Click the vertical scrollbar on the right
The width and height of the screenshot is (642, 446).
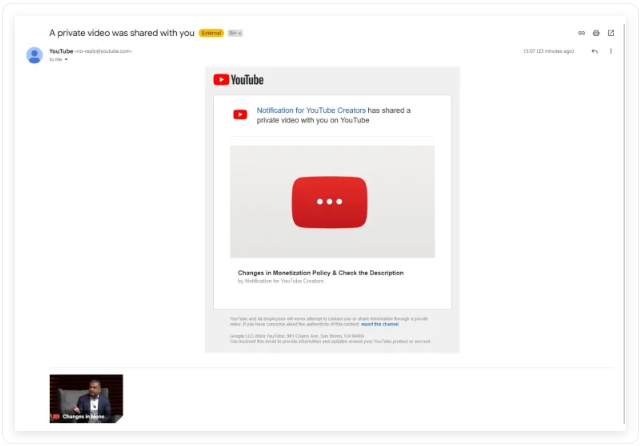pos(624,224)
